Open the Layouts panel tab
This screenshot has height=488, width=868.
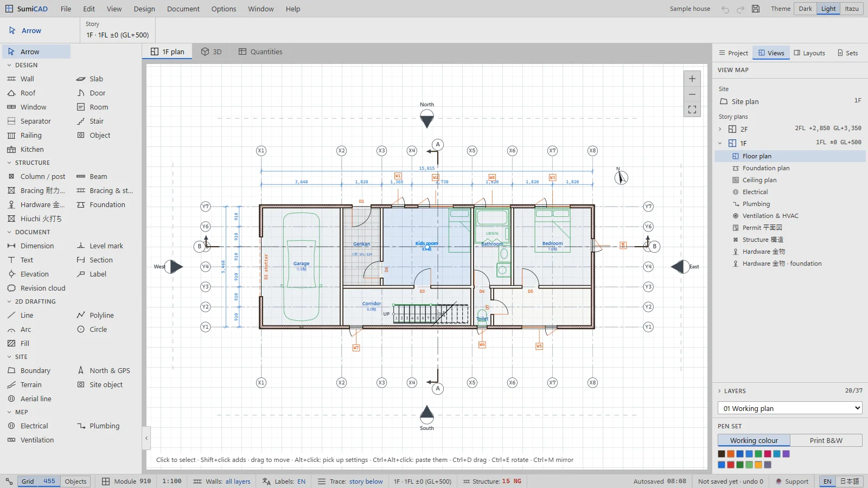pyautogui.click(x=809, y=53)
